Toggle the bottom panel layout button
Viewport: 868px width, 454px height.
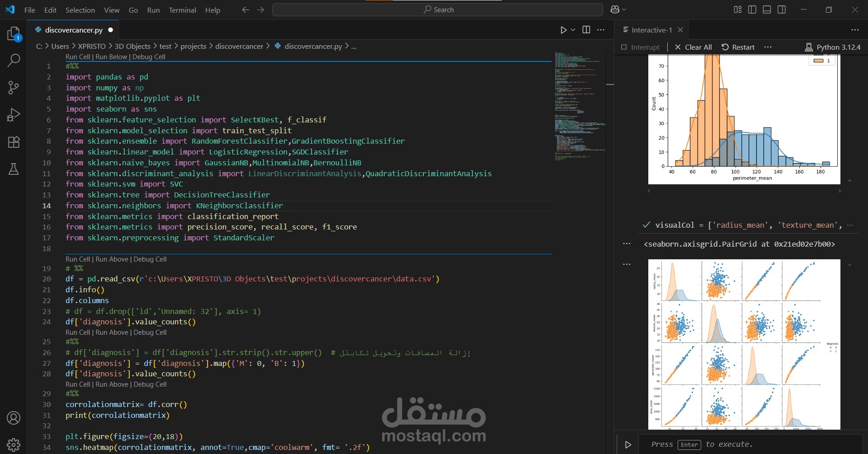[767, 9]
